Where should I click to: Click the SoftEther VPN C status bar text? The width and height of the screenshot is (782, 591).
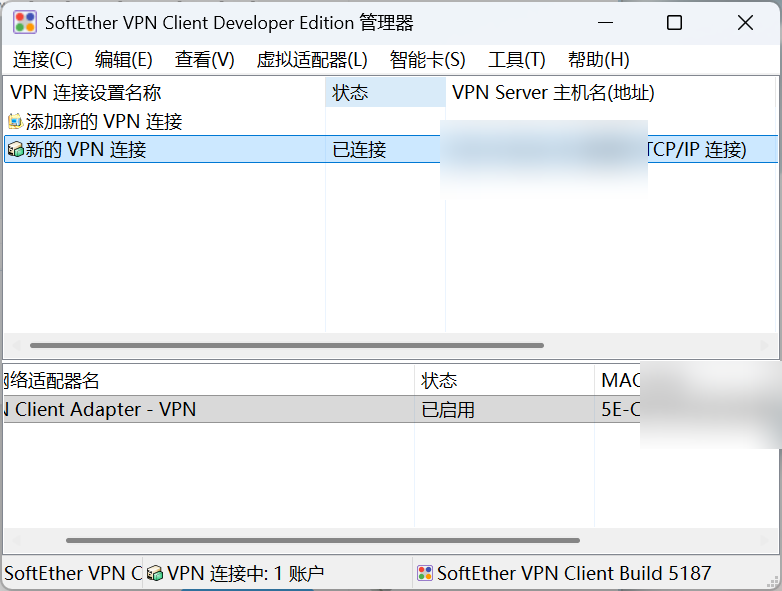coord(73,574)
